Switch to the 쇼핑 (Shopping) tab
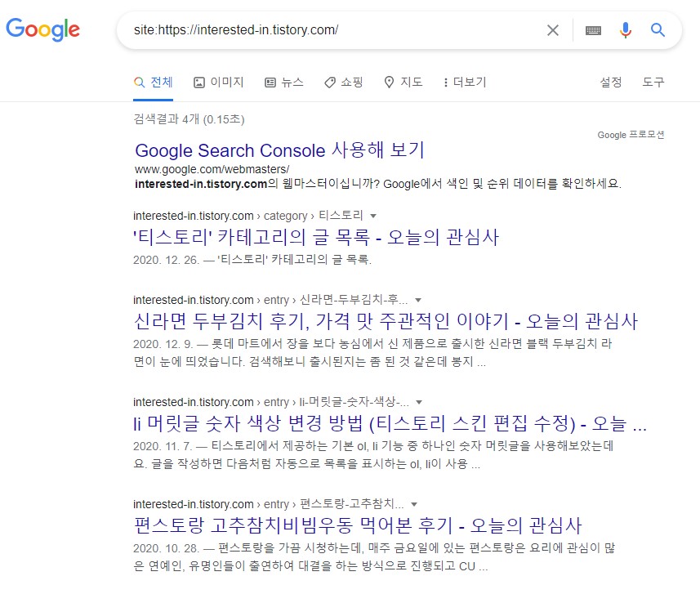This screenshot has width=700, height=594. tap(343, 83)
